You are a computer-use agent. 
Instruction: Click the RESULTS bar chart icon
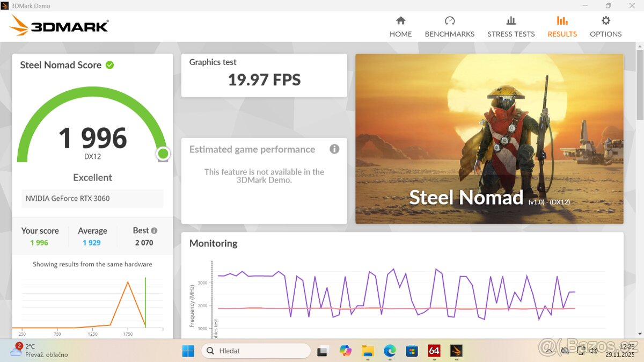(562, 21)
